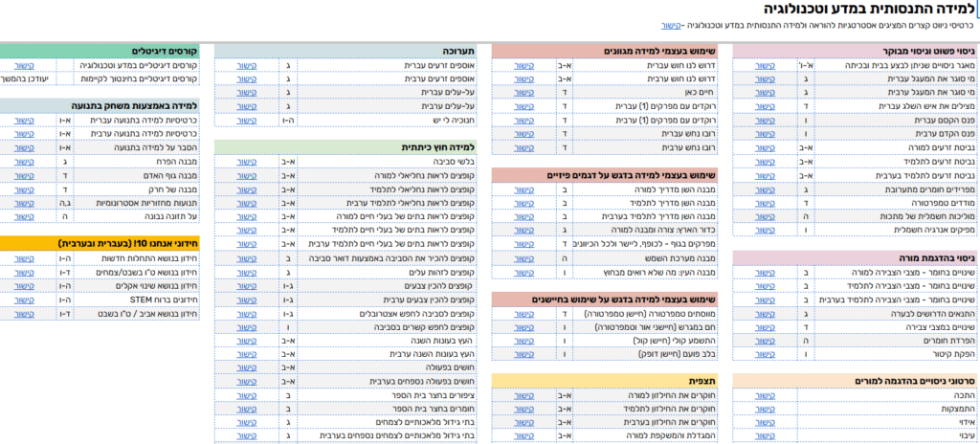The image size is (980, 444).
Task: Open the link for 'התמצקות'
Action: pos(765,409)
